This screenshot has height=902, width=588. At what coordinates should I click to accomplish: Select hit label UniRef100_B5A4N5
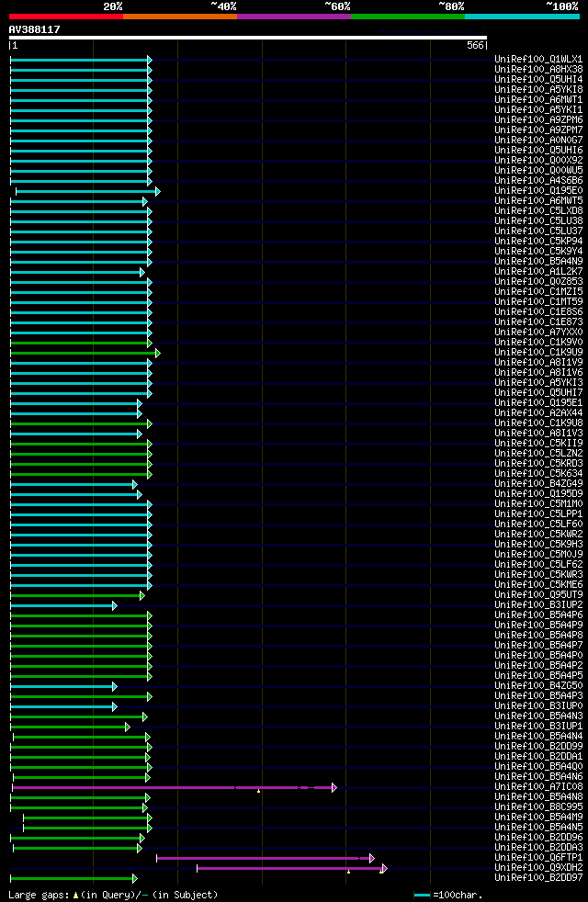pos(538,828)
